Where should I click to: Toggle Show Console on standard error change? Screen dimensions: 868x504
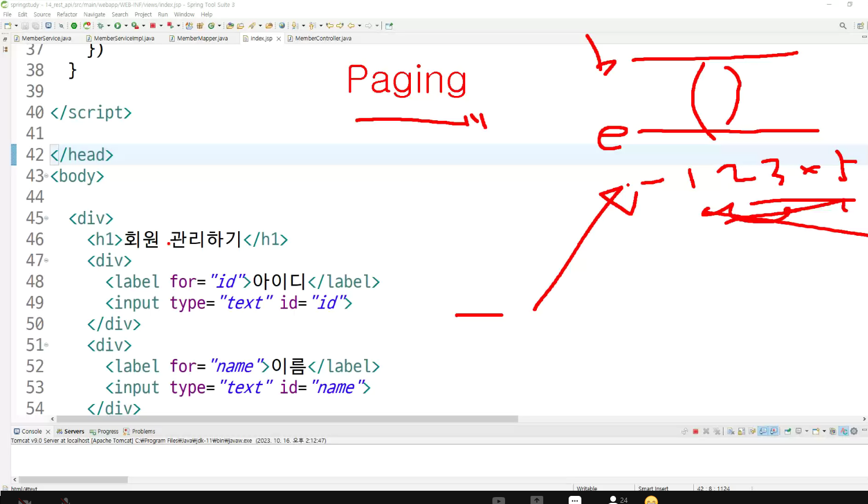[774, 431]
